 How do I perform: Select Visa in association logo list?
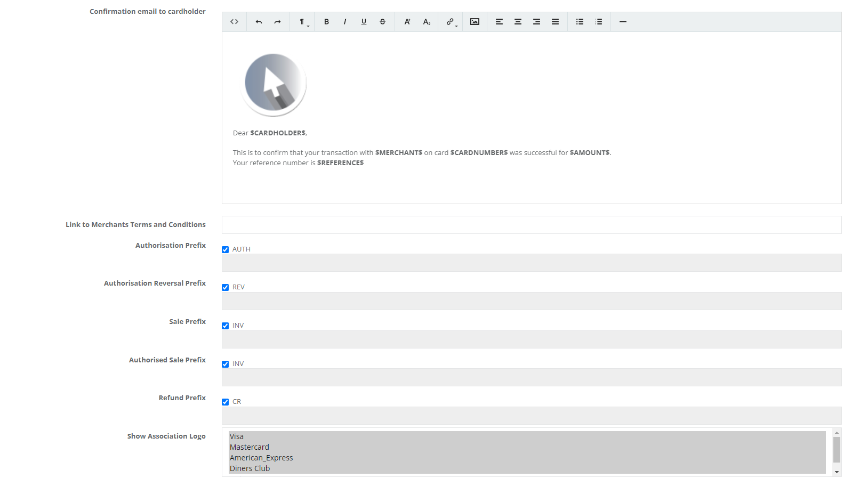point(527,436)
